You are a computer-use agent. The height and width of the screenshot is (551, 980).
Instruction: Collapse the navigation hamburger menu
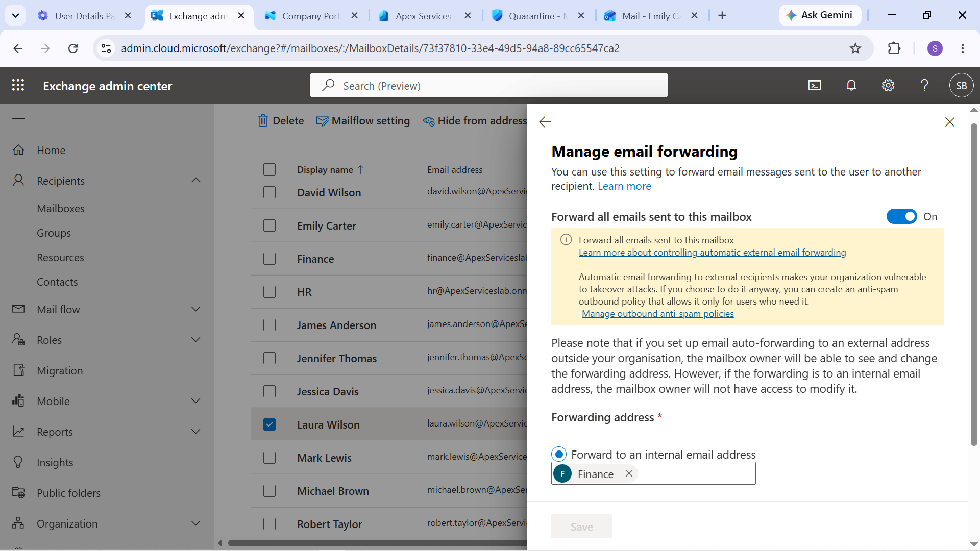tap(18, 119)
